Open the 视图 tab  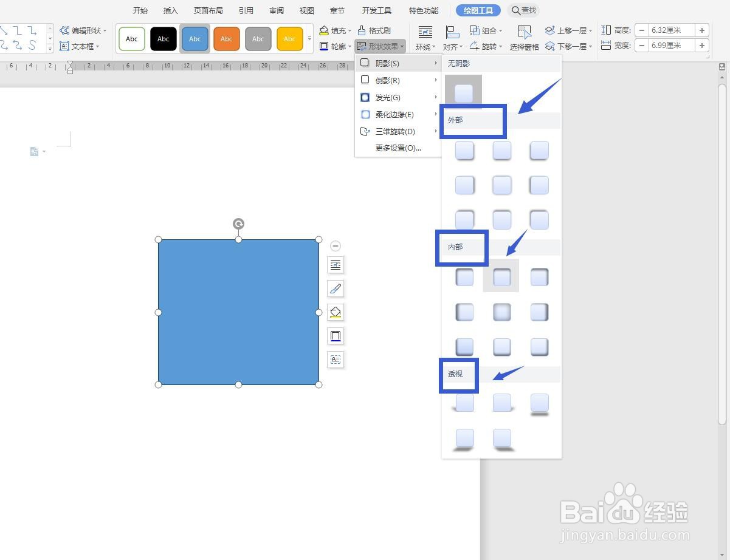click(x=307, y=10)
